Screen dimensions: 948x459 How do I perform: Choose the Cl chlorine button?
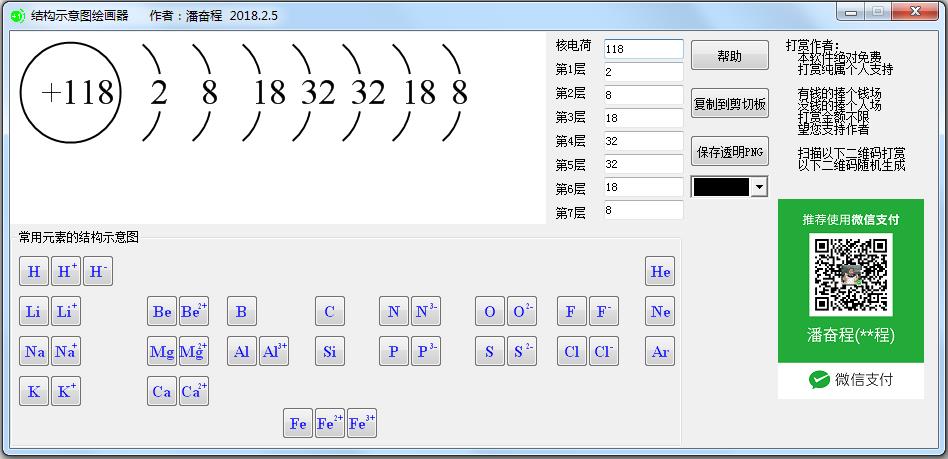pos(572,351)
